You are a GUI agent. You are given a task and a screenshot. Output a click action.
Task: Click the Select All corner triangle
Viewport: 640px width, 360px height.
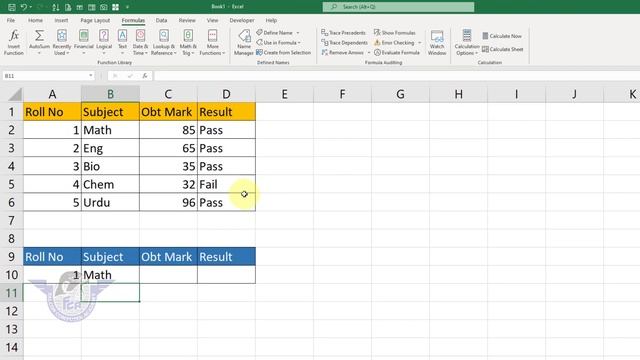point(15,94)
